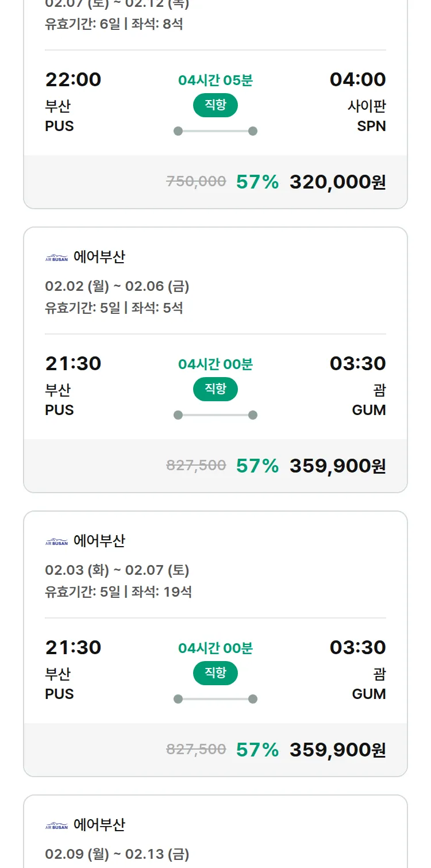The width and height of the screenshot is (431, 868).
Task: Click the PUS departure code on the Saipan flight
Action: pos(60,126)
